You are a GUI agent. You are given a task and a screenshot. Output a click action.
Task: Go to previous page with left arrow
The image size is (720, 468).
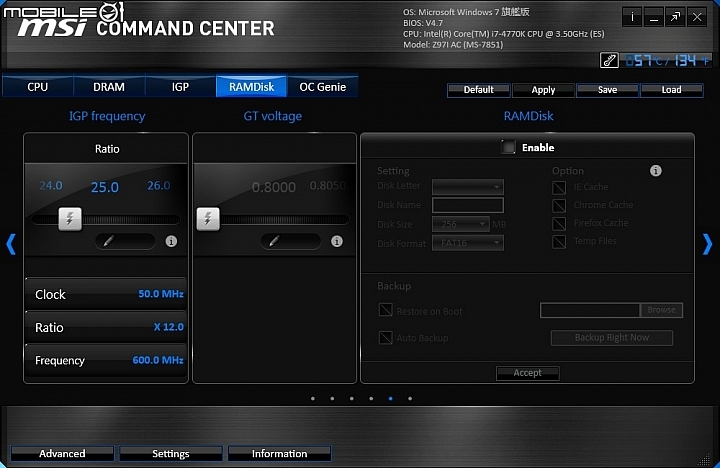tap(11, 244)
